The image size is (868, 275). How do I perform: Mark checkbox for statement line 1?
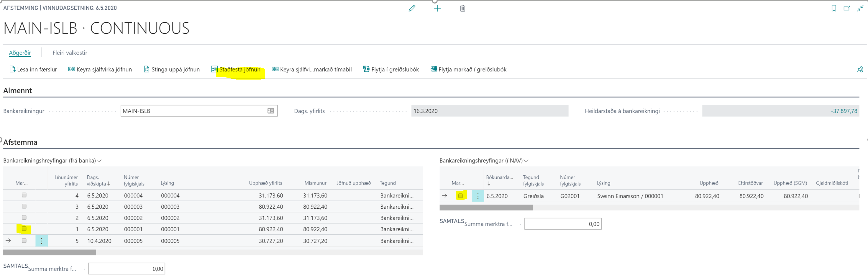[24, 228]
